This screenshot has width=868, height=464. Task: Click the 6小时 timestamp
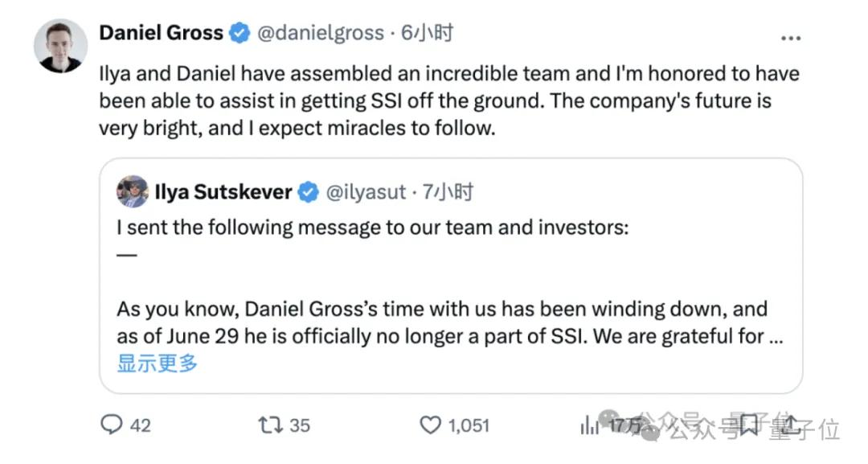click(427, 33)
